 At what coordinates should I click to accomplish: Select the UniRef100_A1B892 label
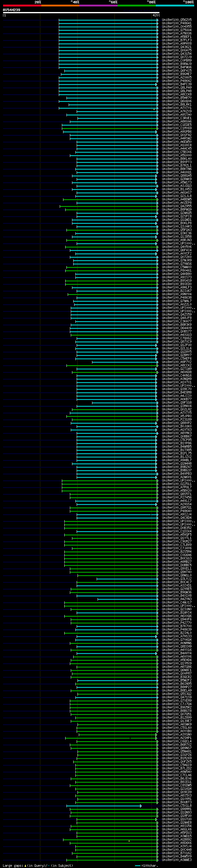point(176,839)
